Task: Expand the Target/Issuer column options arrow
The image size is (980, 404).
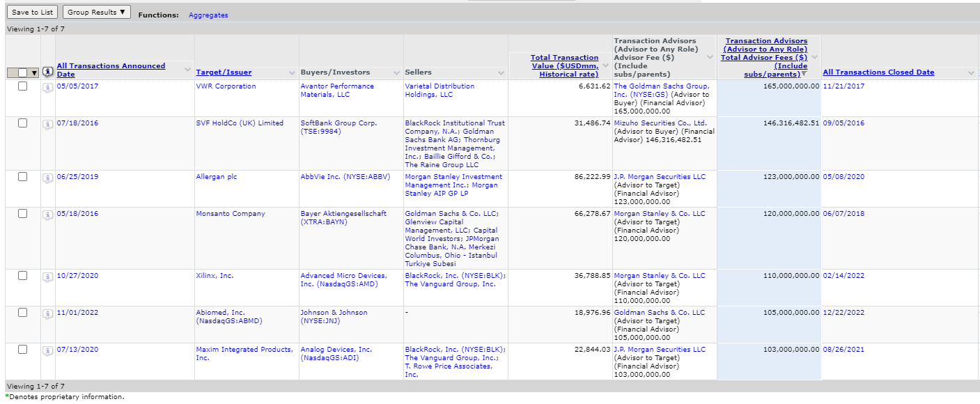Action: (292, 72)
